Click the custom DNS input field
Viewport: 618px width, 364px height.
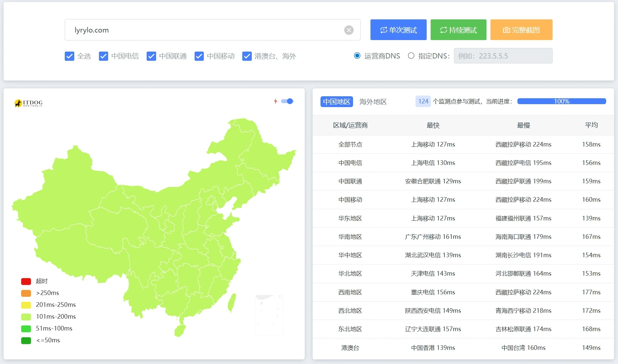coord(503,56)
